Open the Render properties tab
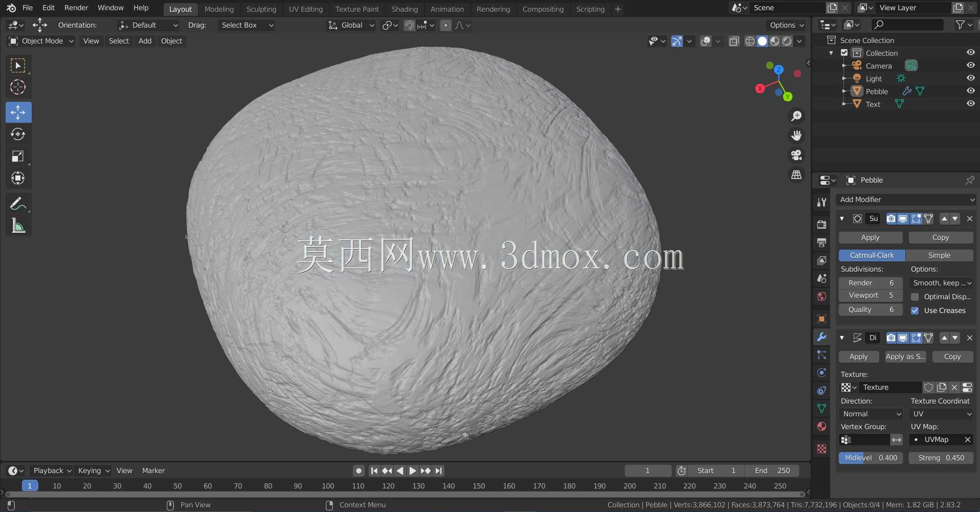 [x=821, y=225]
